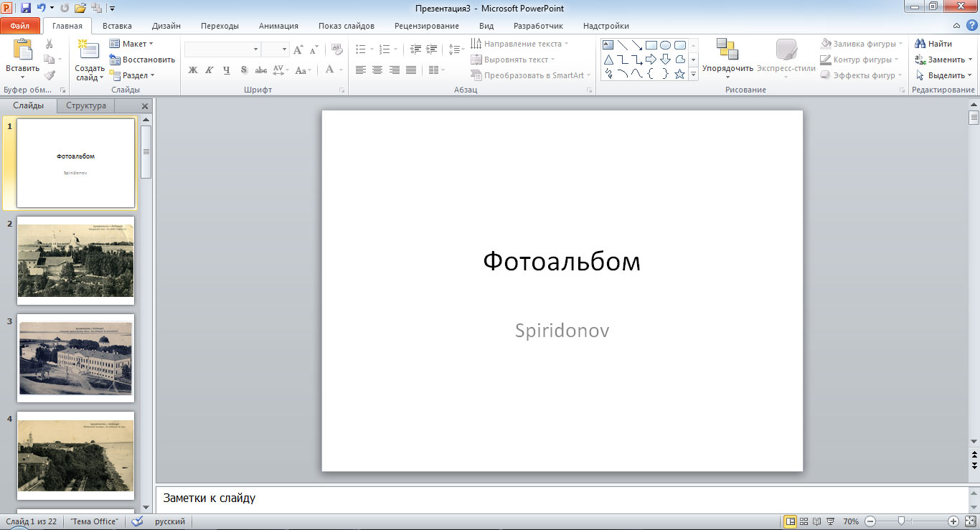Click the Восстановить reset button
This screenshot has height=530, width=980.
[142, 60]
